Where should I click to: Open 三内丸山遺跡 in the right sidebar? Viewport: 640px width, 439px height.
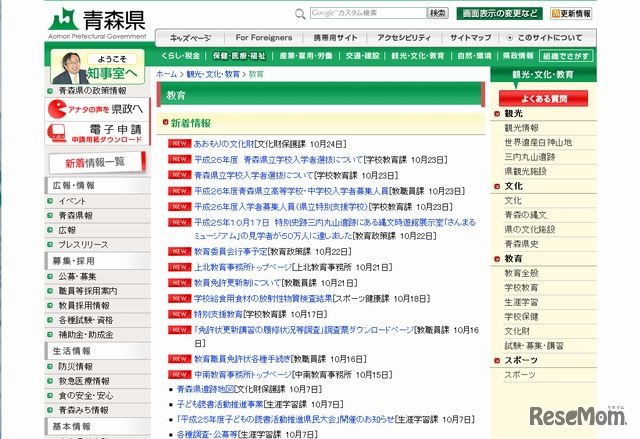(530, 157)
